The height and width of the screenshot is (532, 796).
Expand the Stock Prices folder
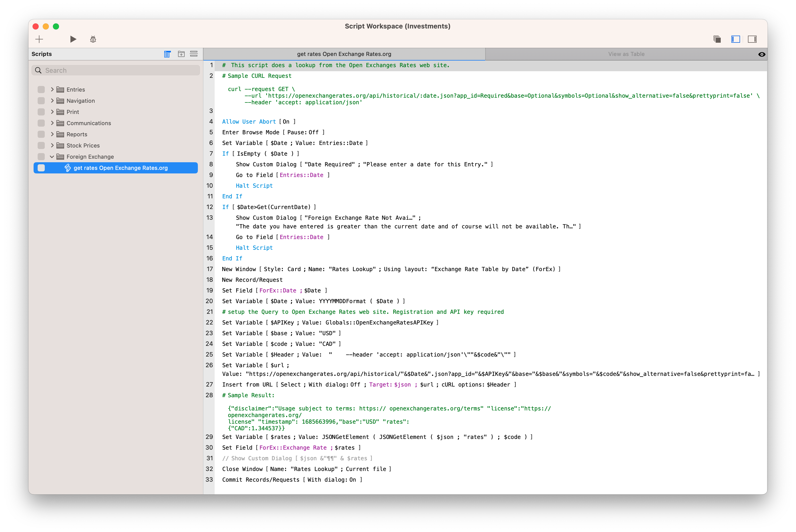click(x=52, y=145)
